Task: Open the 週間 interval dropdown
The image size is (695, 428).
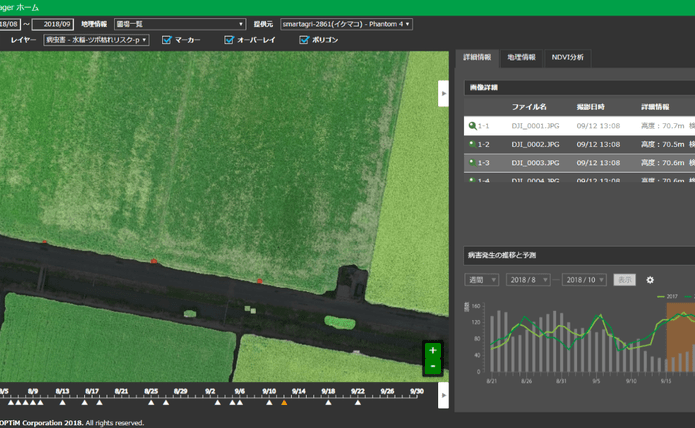Action: tap(482, 280)
